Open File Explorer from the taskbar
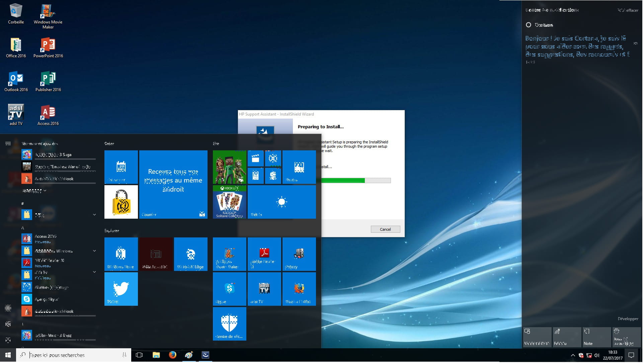 156,356
